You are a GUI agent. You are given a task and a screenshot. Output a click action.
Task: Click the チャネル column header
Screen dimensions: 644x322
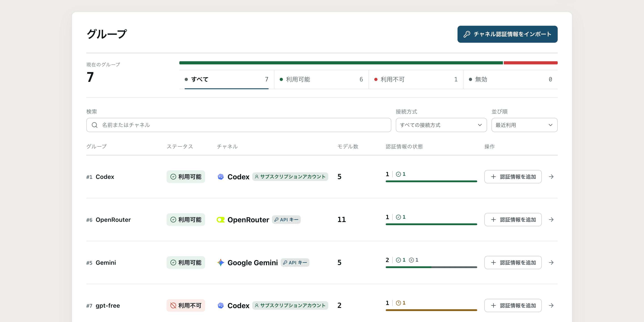click(x=227, y=146)
